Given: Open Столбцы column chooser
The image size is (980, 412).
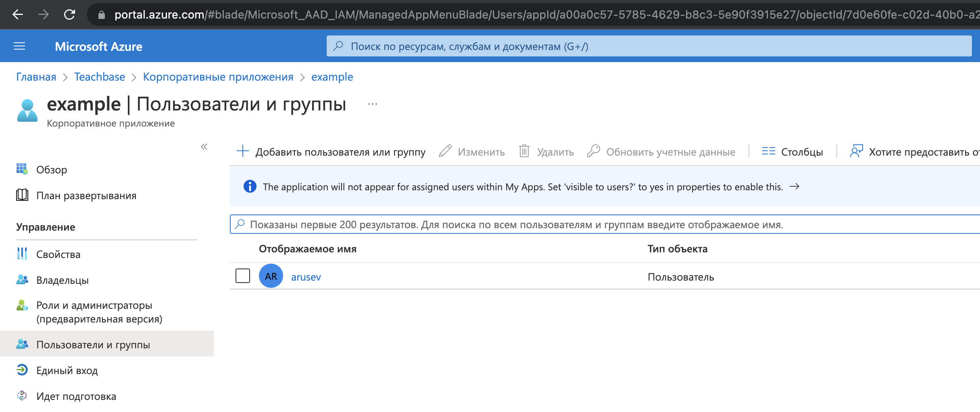Looking at the screenshot, I should [802, 152].
